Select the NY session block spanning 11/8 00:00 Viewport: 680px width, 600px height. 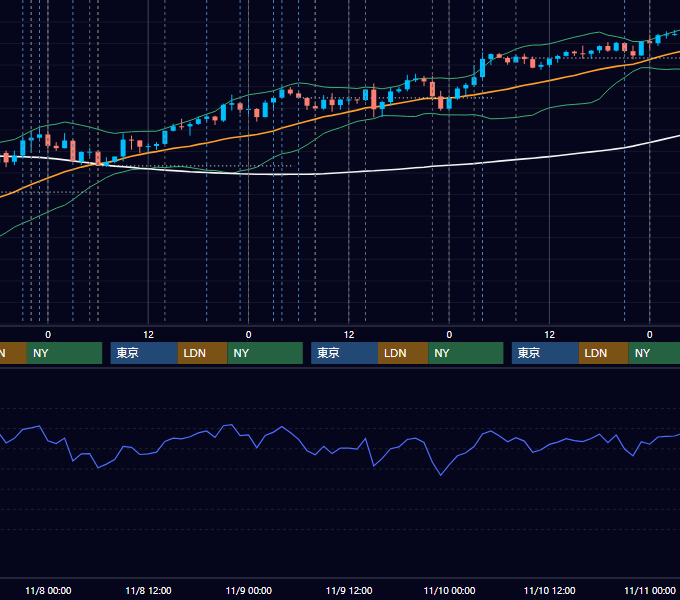tap(64, 353)
